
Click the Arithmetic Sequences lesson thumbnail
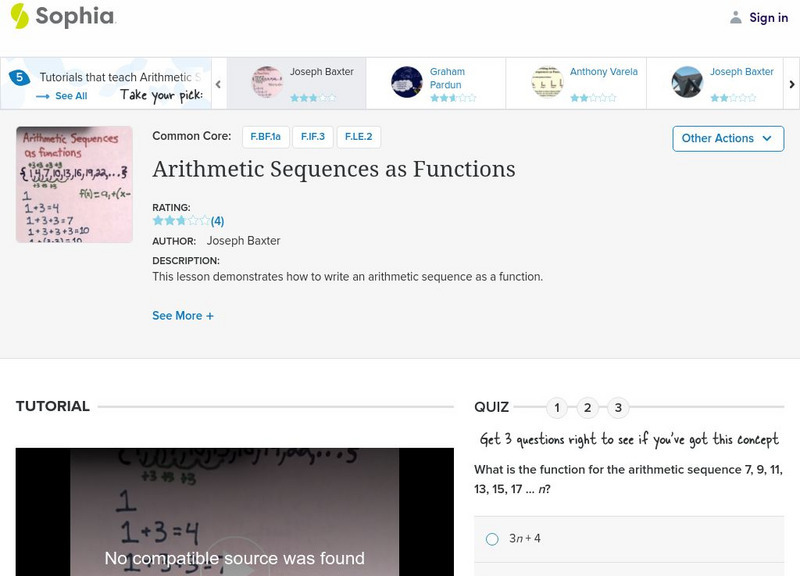pos(74,184)
